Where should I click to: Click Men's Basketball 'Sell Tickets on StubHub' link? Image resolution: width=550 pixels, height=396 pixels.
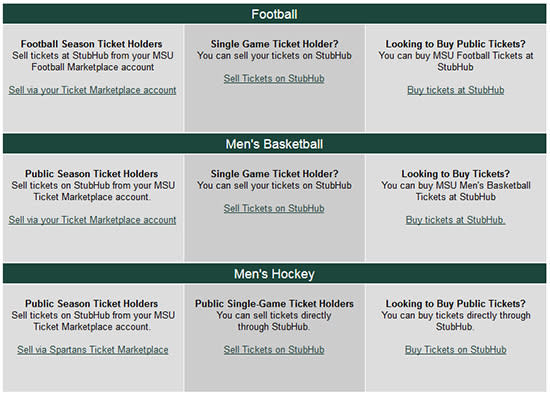[x=274, y=208]
